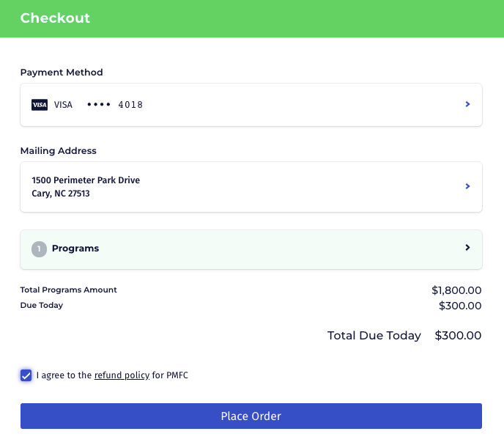Click the masked card number ending 4018

coord(115,105)
